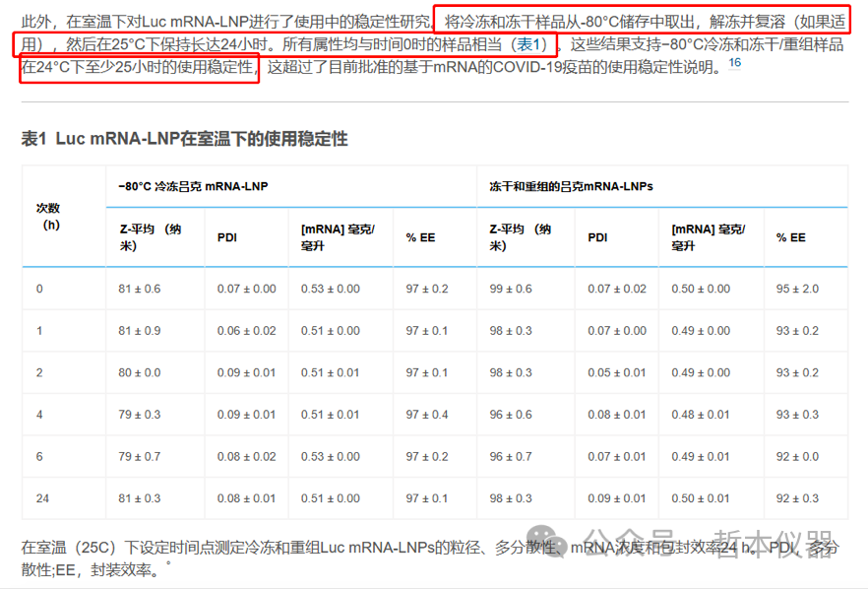Click time value '4' in the first column
The height and width of the screenshot is (589, 868).
[39, 415]
